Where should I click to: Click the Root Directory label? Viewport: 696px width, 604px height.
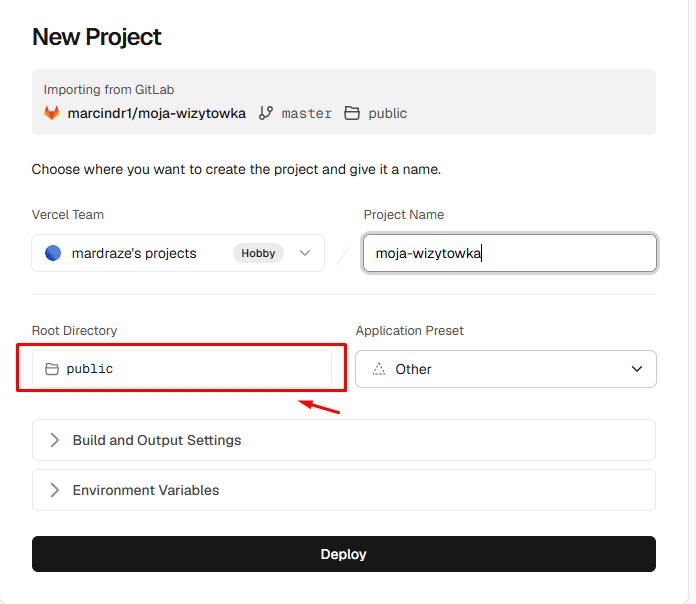point(75,331)
